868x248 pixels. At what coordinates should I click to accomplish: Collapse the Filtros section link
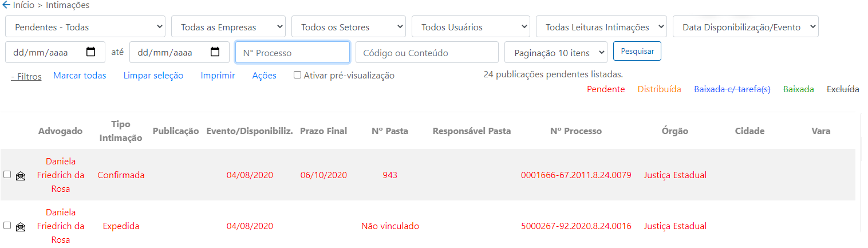26,76
